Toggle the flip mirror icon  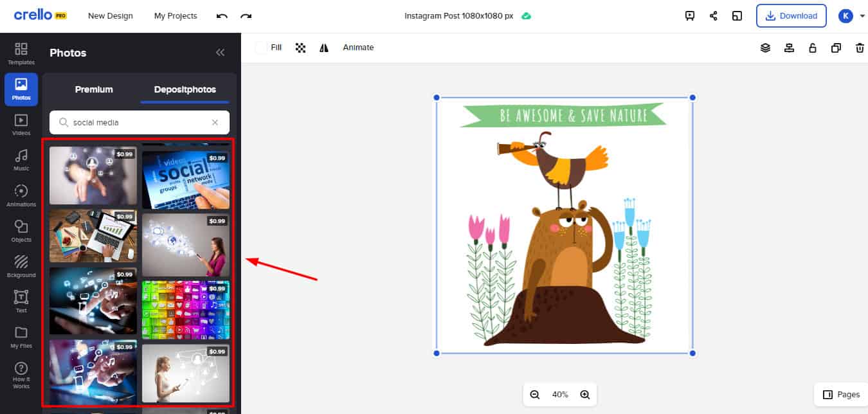324,48
